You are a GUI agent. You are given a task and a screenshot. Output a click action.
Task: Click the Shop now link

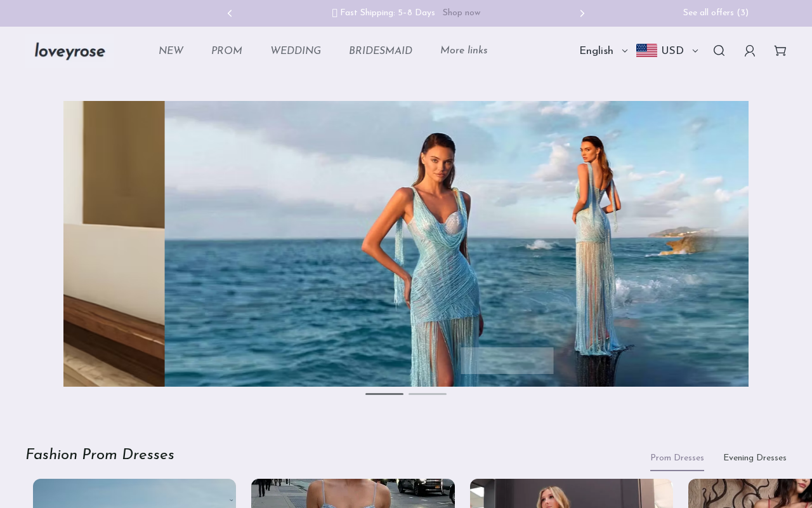pyautogui.click(x=461, y=13)
